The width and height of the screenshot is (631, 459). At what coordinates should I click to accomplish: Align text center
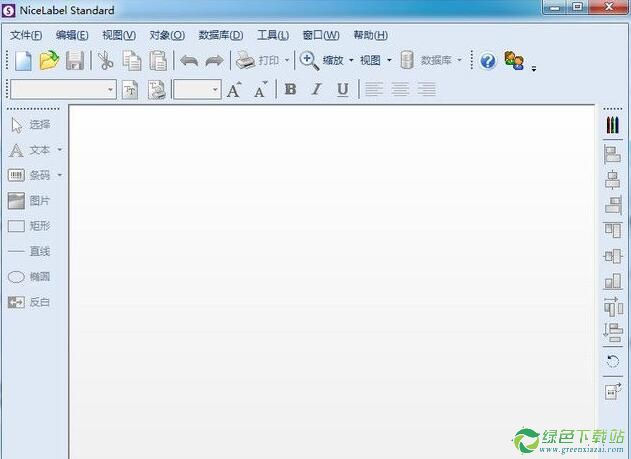point(400,89)
